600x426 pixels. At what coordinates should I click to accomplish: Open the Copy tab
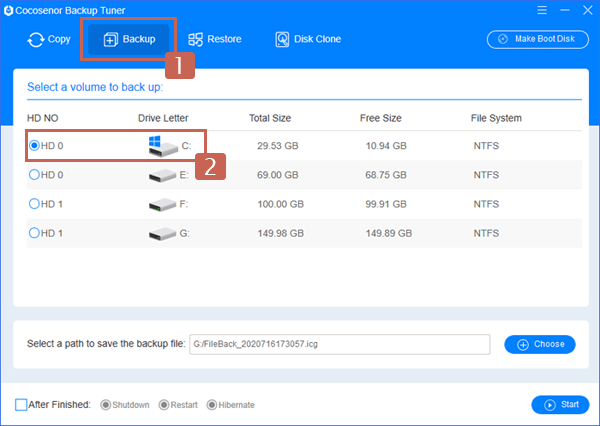pos(49,39)
